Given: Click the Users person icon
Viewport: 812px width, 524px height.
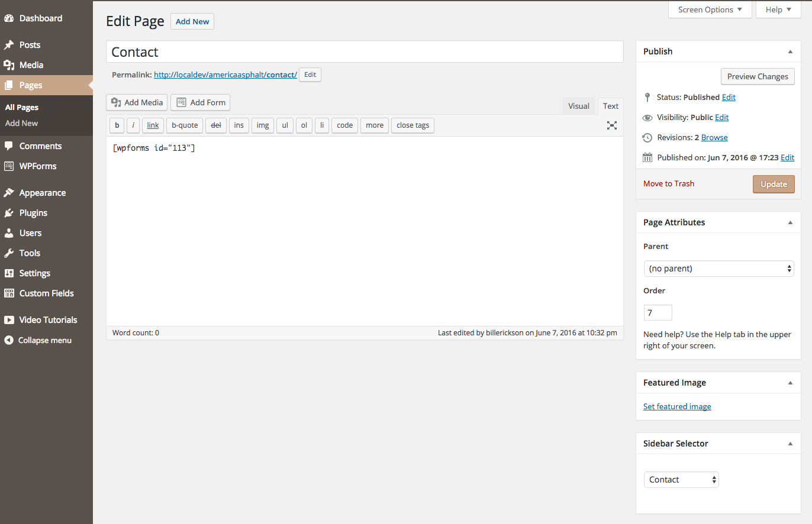Looking at the screenshot, I should tap(9, 233).
